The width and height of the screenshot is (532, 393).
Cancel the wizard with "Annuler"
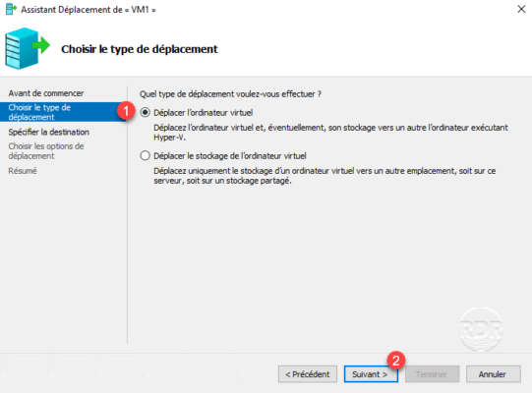(494, 374)
